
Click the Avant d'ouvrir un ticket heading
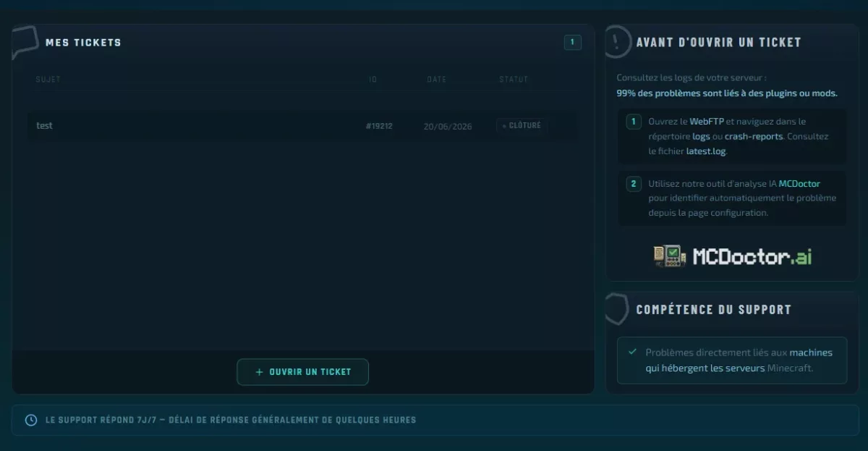[718, 42]
